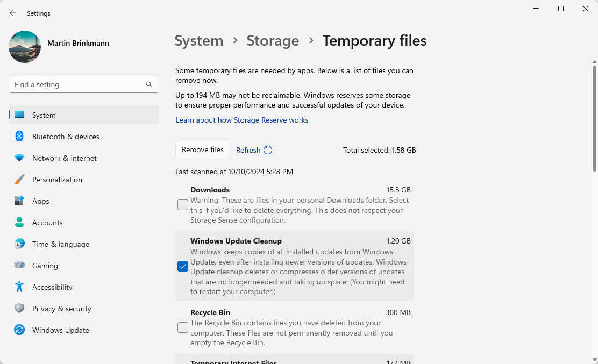This screenshot has width=598, height=364.
Task: Click the 1.20 GB size value
Action: pos(398,241)
